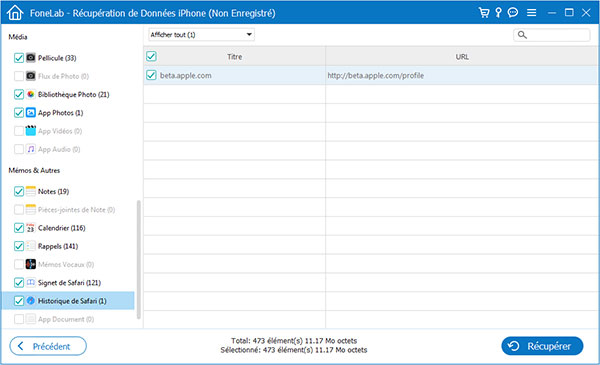Click the Pièces-jointes de Note (0) label
Screen dimensions: 600x365
[x=76, y=210]
